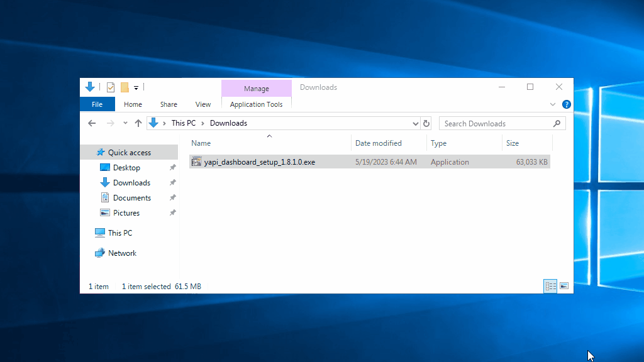The width and height of the screenshot is (644, 362).
Task: Open the Customize Quick Access Toolbar dropdown
Action: click(x=136, y=87)
